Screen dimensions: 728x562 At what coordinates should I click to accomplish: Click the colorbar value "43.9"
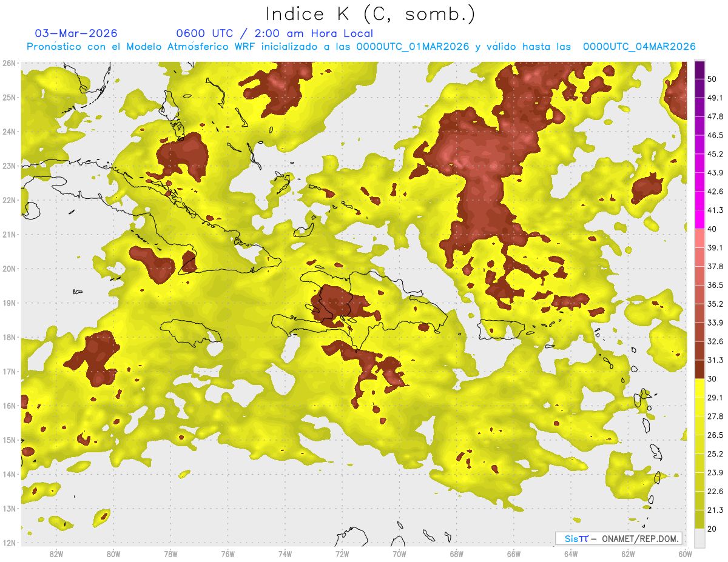coord(715,172)
